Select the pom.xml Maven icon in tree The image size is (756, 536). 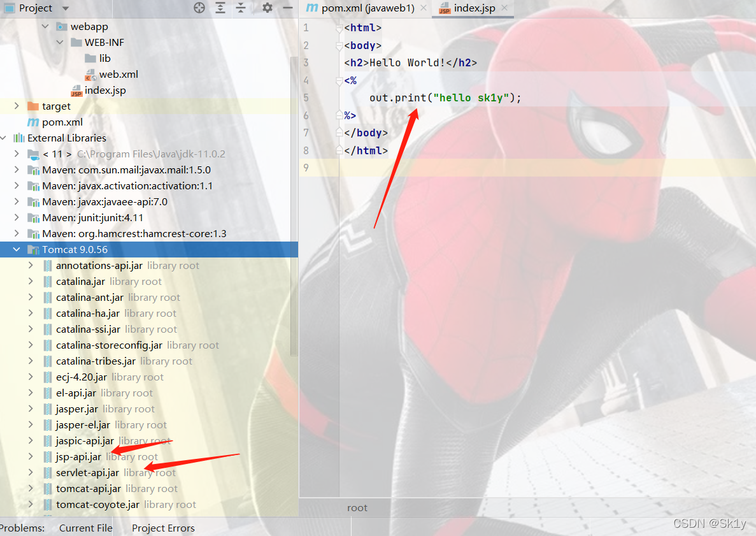pyautogui.click(x=32, y=122)
